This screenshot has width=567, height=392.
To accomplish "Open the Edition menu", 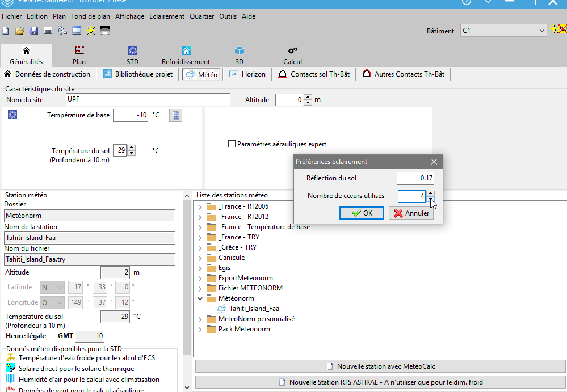I will click(x=37, y=16).
